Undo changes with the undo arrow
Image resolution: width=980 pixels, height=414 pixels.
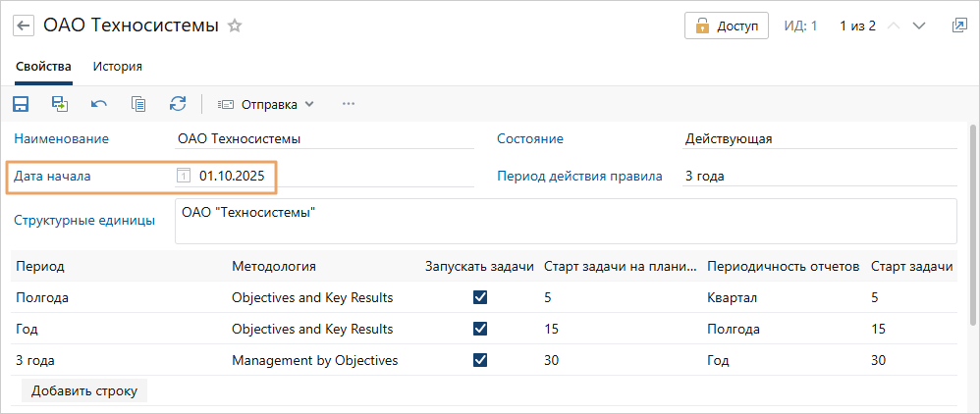pyautogui.click(x=99, y=104)
